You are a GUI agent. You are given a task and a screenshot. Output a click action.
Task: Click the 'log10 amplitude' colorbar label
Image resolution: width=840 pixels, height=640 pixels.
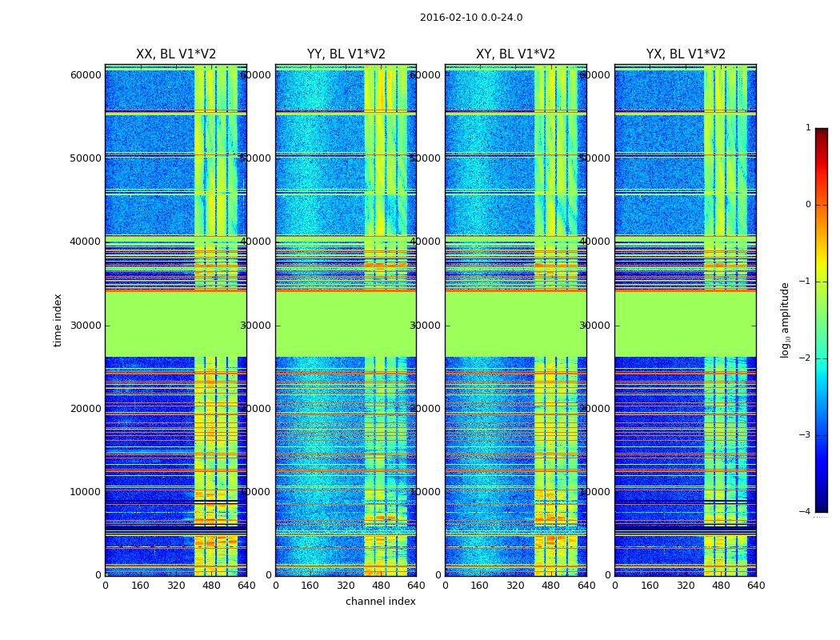pyautogui.click(x=785, y=320)
